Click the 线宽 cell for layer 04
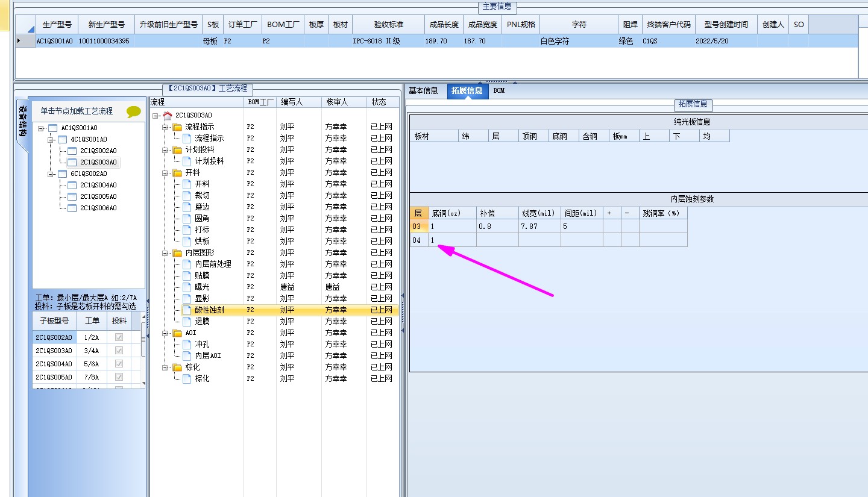868x497 pixels. coord(539,240)
